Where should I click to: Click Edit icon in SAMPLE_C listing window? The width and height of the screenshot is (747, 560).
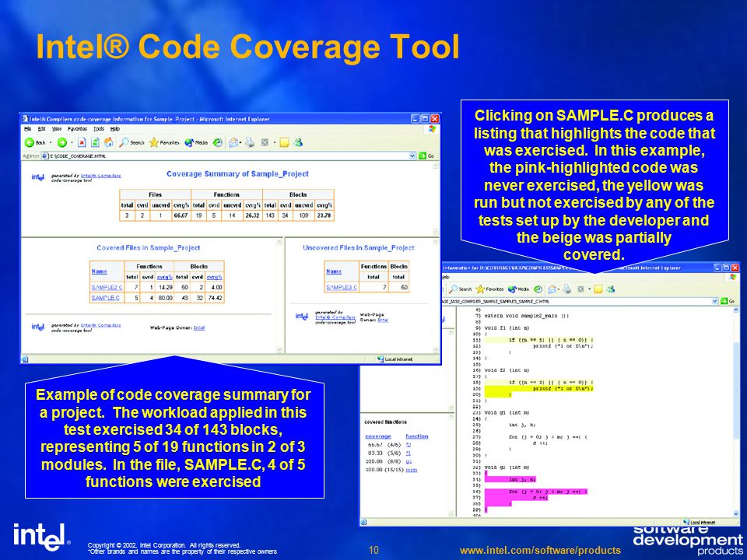pos(580,289)
